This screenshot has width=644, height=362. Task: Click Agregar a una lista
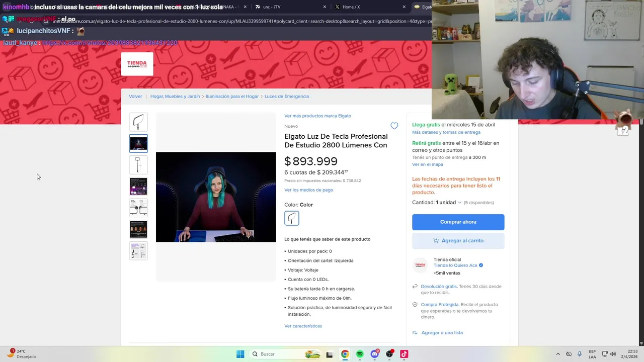pyautogui.click(x=442, y=333)
